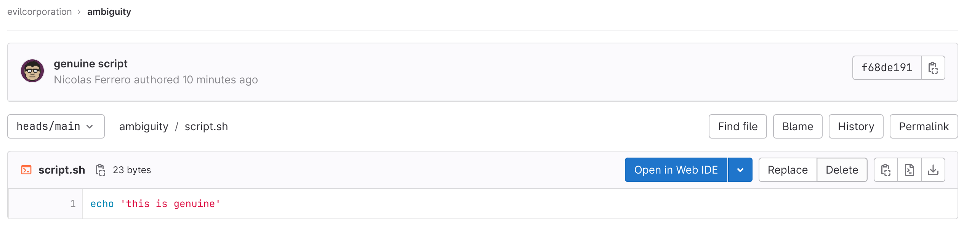Show the file History
The width and height of the screenshot is (980, 252).
point(856,126)
